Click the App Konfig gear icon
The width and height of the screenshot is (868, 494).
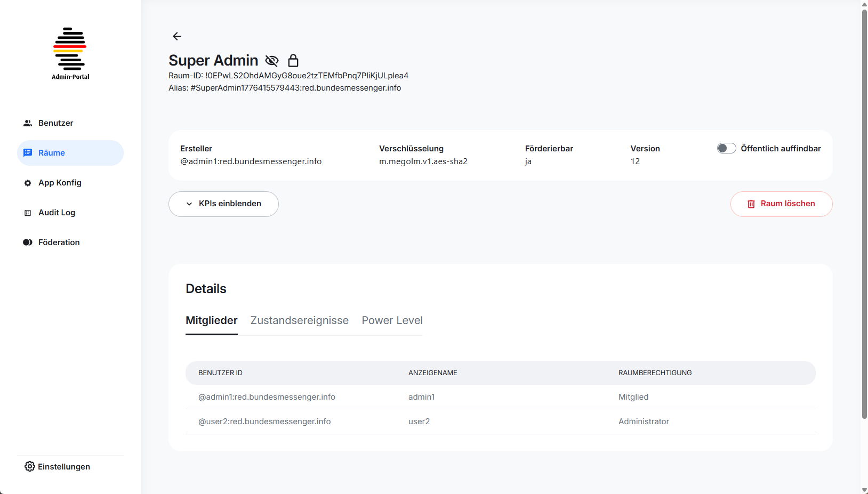[x=28, y=183]
